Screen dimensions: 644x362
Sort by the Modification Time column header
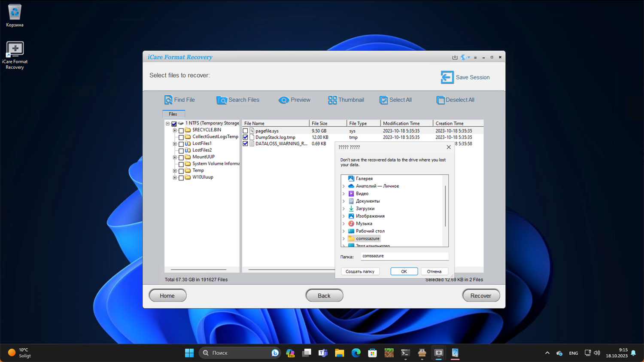tap(407, 123)
